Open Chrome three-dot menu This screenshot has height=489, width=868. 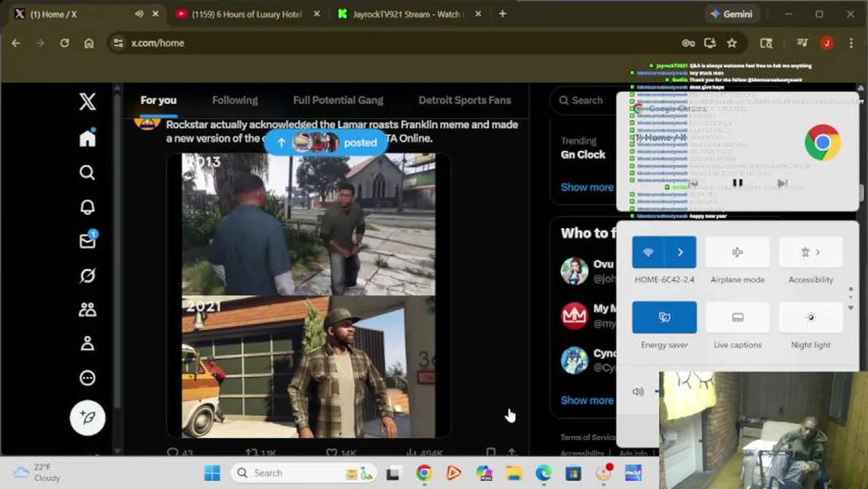click(x=851, y=43)
